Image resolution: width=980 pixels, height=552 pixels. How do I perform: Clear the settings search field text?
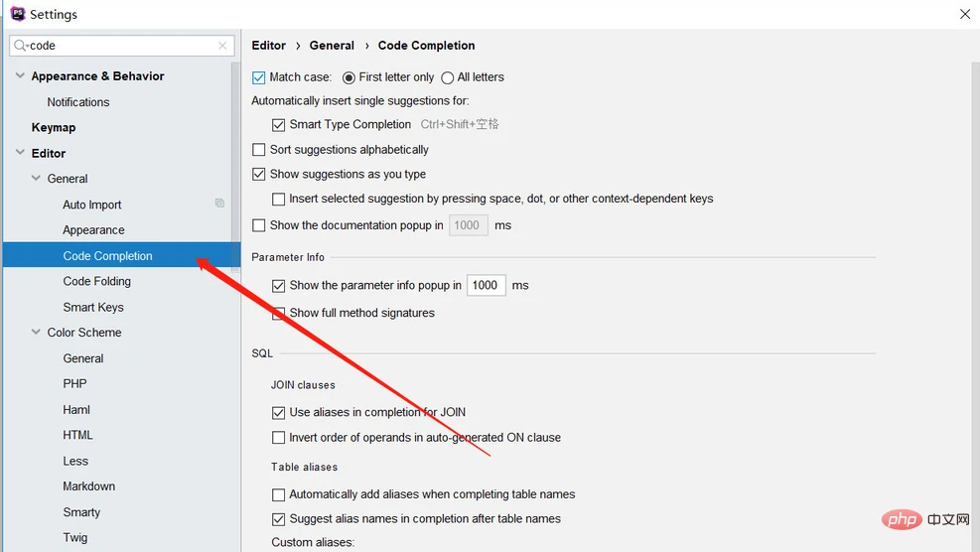coord(222,46)
